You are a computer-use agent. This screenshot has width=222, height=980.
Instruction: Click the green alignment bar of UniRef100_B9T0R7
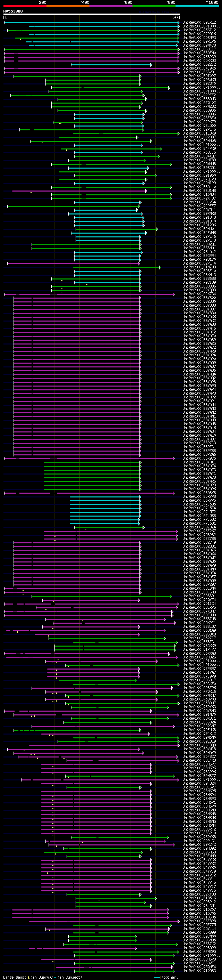(x=77, y=76)
